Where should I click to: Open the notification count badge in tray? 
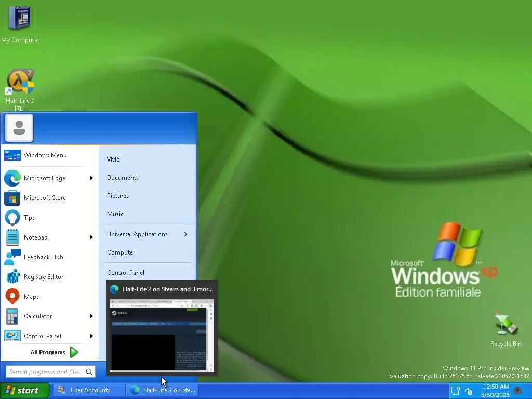coord(517,391)
